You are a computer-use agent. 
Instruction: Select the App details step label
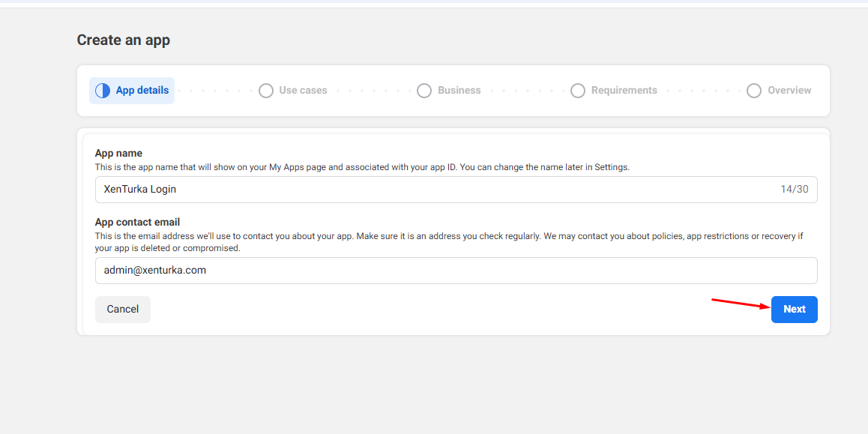point(142,90)
